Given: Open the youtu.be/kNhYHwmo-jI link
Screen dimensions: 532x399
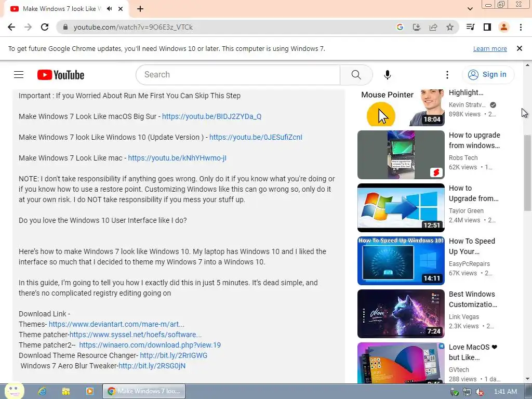Looking at the screenshot, I should pos(177,158).
